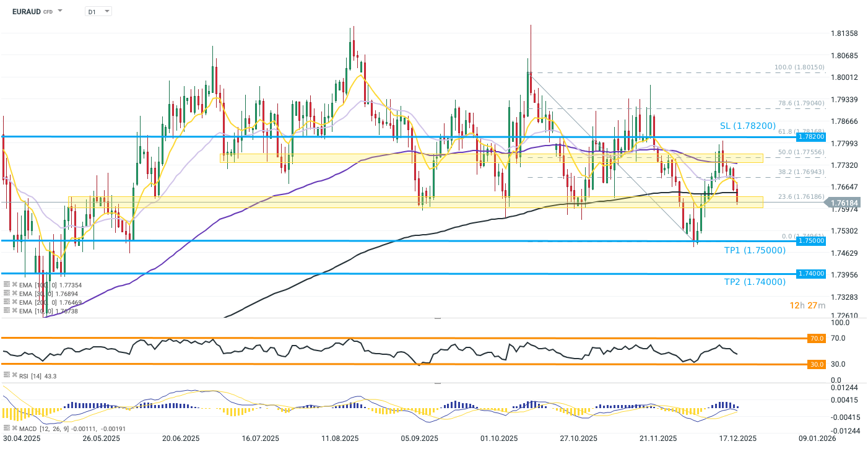Select the SL (1.78200) line label
The height and width of the screenshot is (449, 868).
coord(747,126)
